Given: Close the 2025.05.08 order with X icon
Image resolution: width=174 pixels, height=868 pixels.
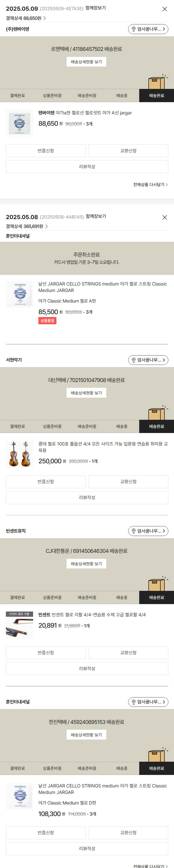Looking at the screenshot, I should tap(164, 217).
